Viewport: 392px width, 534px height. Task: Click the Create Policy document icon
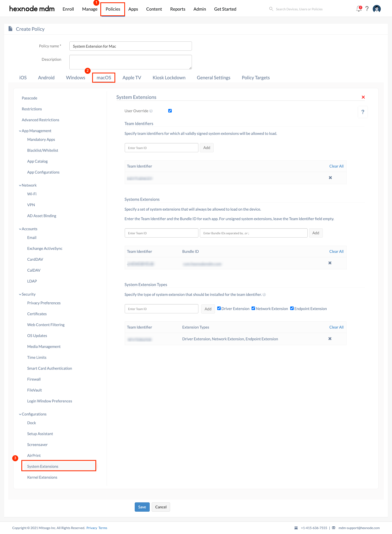coord(10,29)
